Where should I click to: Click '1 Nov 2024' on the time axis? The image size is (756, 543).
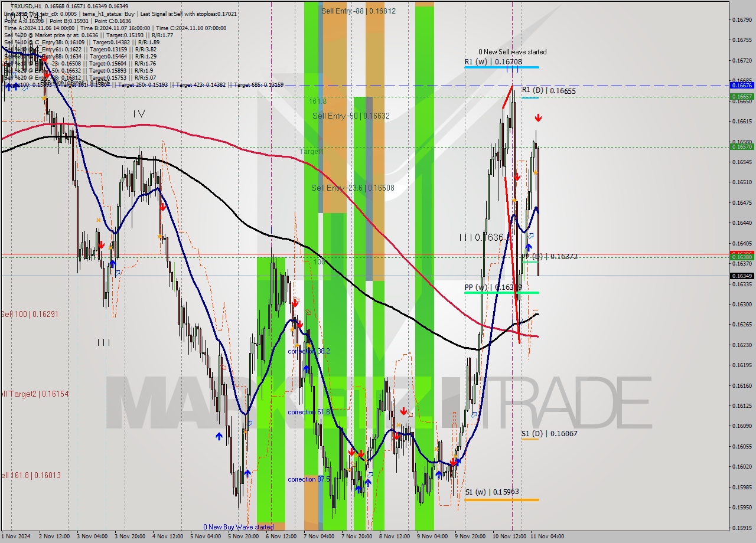[16, 537]
